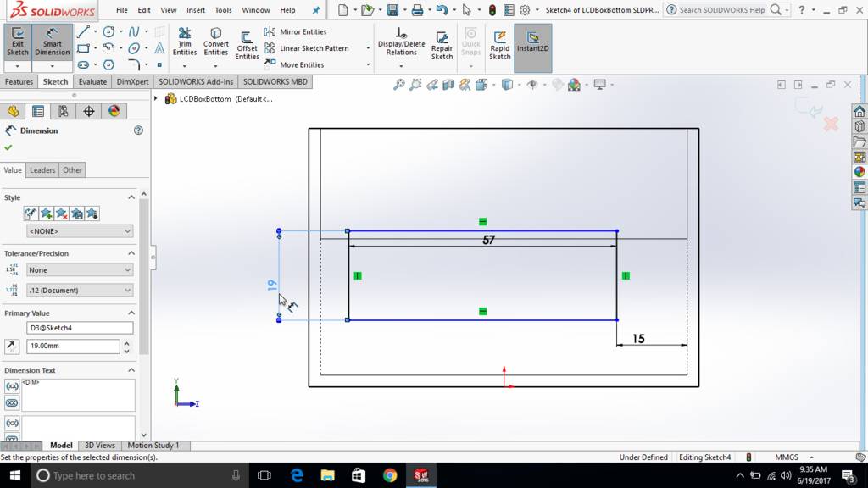This screenshot has width=868, height=488.
Task: Activate the Smart Dimension tool
Action: coord(52,42)
